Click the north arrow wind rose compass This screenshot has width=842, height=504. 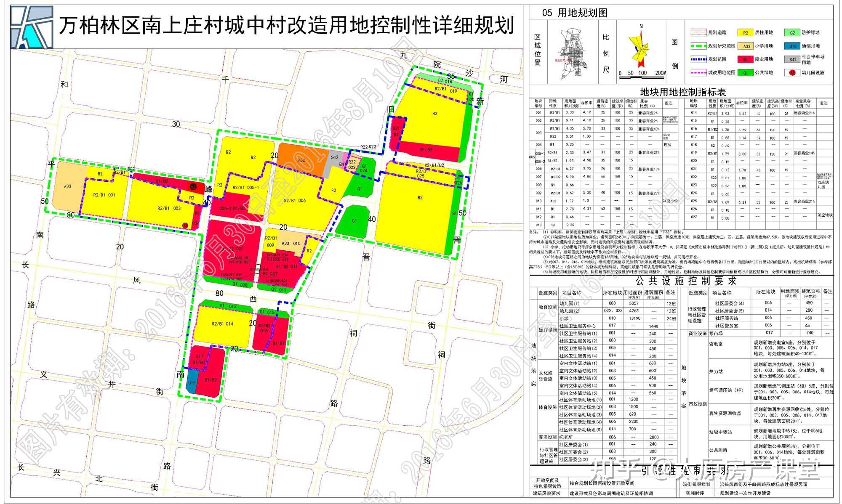(x=641, y=48)
